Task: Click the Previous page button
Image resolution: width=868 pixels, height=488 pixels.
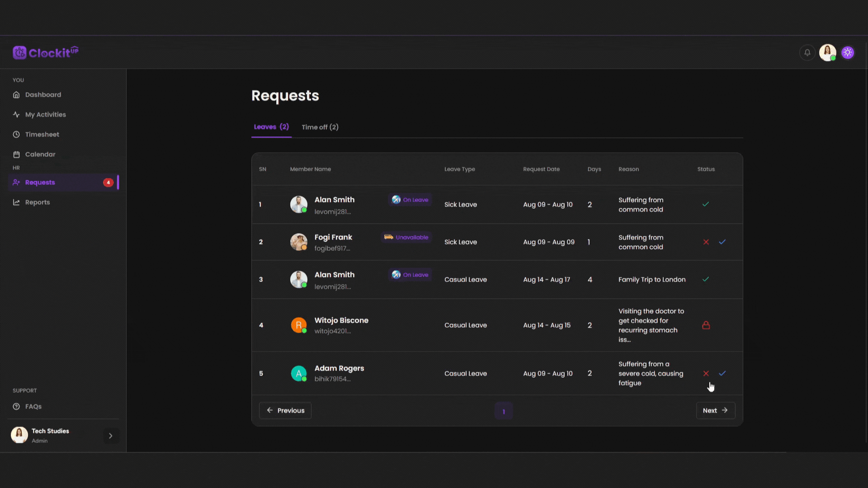Action: tap(285, 410)
